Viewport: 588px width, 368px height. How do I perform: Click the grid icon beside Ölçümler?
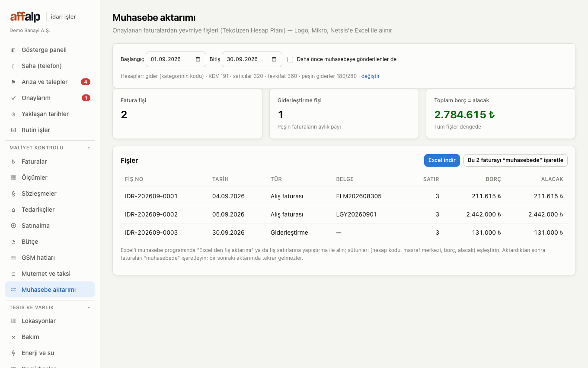13,178
